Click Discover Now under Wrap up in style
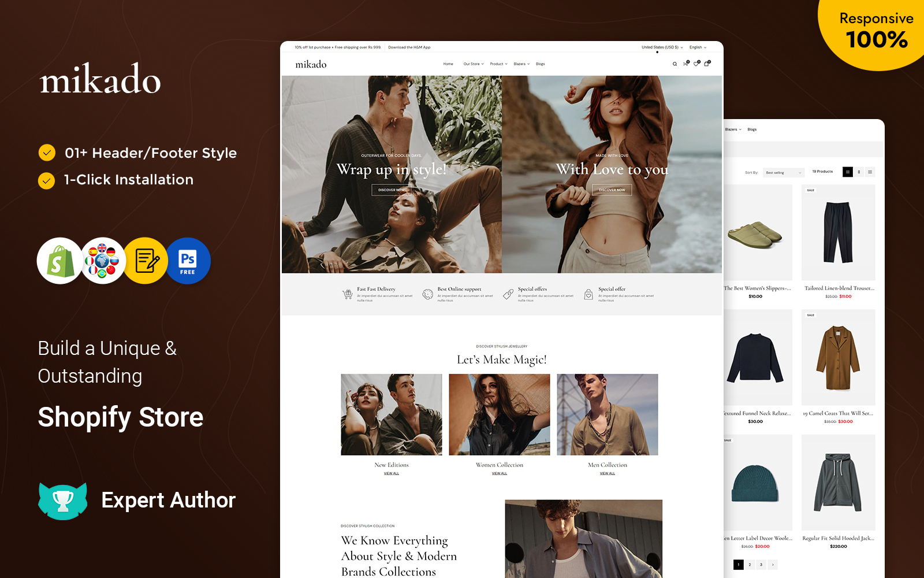924x578 pixels. [392, 190]
